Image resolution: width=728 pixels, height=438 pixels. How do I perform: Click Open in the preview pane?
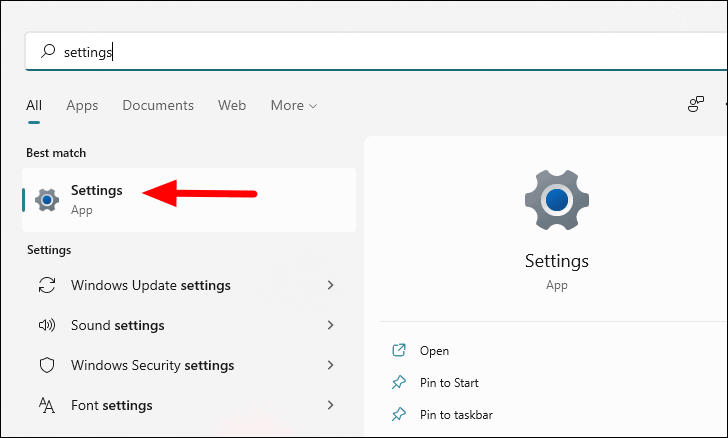434,351
